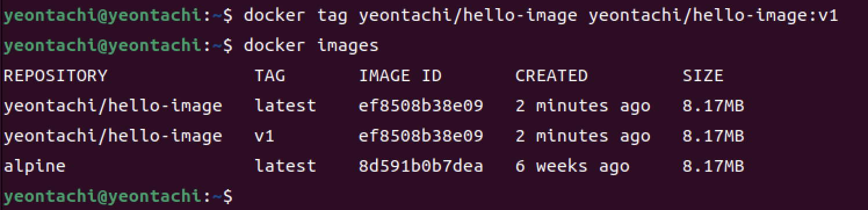Click the TAG column header
868x210 pixels.
270,76
